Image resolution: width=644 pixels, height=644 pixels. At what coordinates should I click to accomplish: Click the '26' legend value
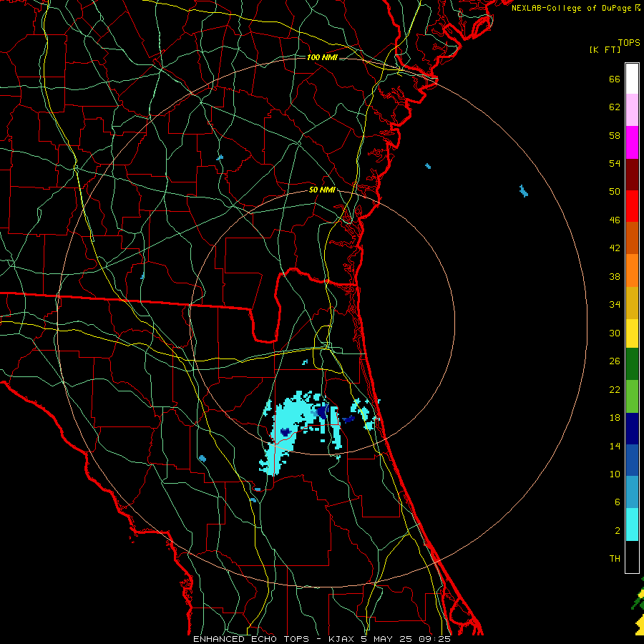(x=615, y=361)
